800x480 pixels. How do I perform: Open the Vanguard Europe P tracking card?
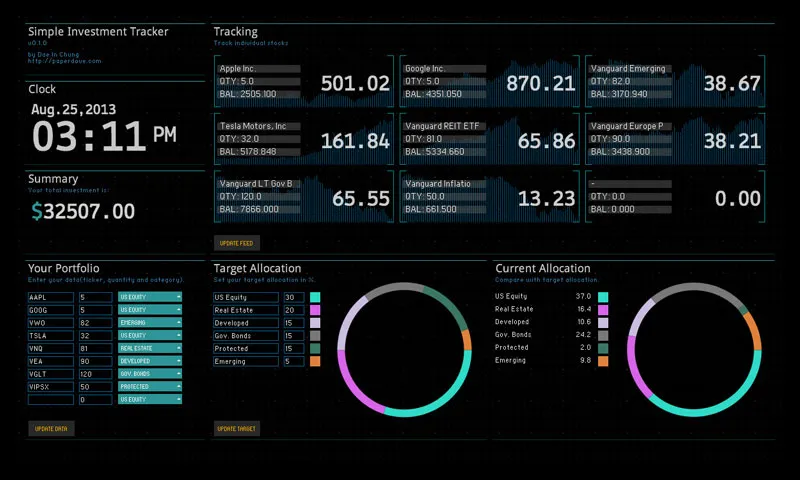coord(676,139)
